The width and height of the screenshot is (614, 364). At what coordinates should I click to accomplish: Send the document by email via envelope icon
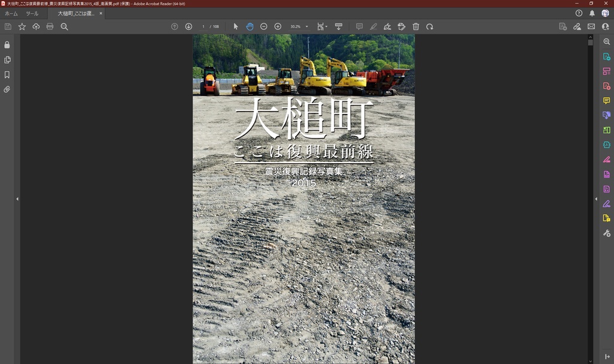coord(591,26)
